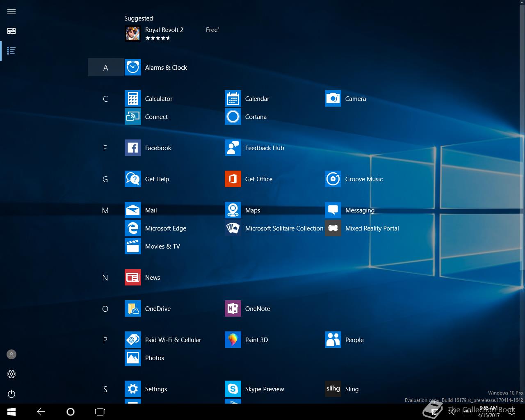Click the Royal Revolt 2 title text

164,30
